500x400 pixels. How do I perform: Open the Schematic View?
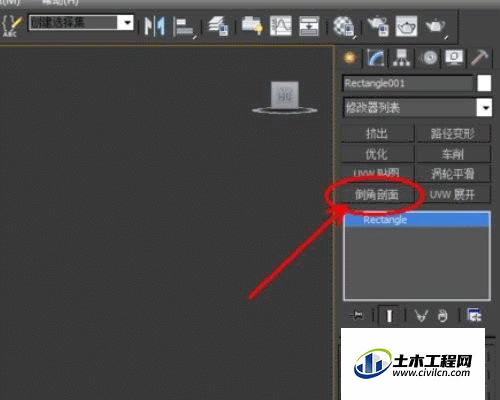[x=309, y=26]
